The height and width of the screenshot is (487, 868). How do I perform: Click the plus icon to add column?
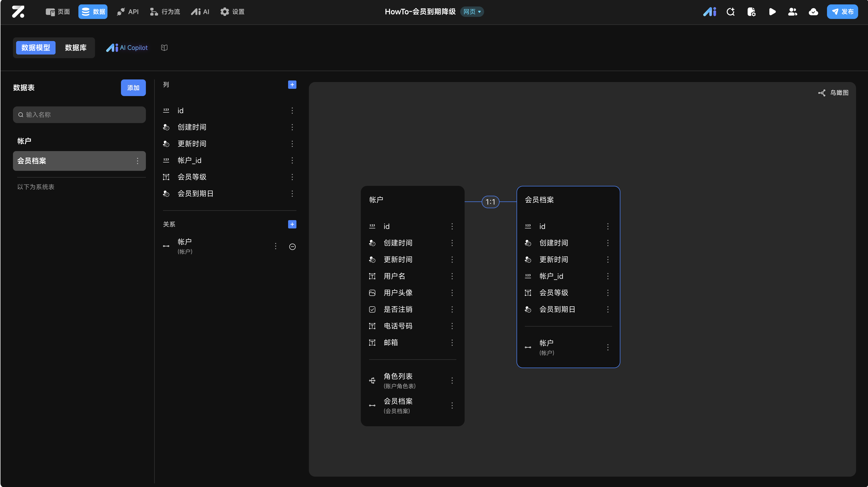[x=292, y=85]
